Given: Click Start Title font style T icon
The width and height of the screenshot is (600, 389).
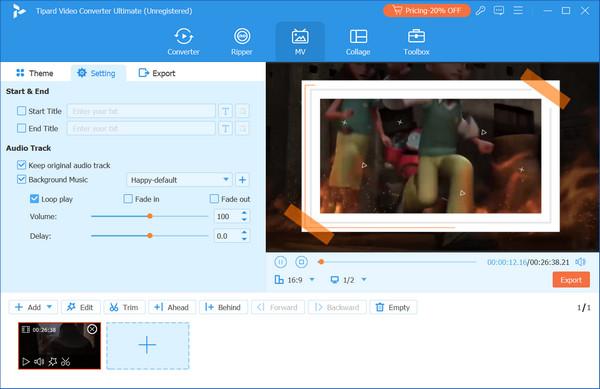Looking at the screenshot, I should click(225, 111).
